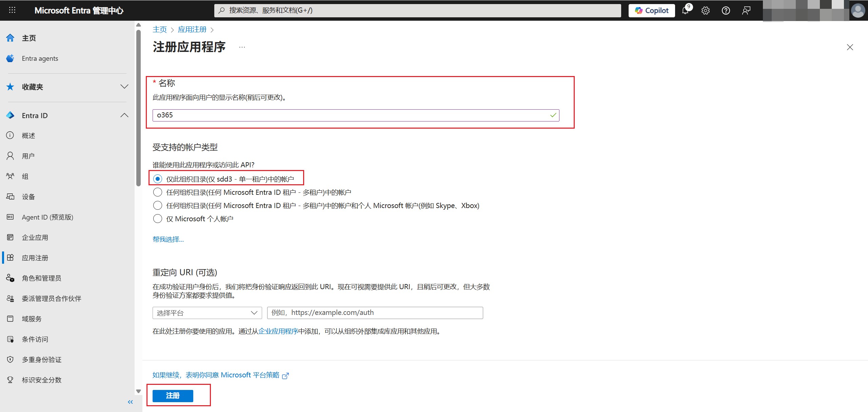This screenshot has width=868, height=412.
Task: Select 仅 Microsoft 个人帐户 radio option
Action: [x=158, y=219]
